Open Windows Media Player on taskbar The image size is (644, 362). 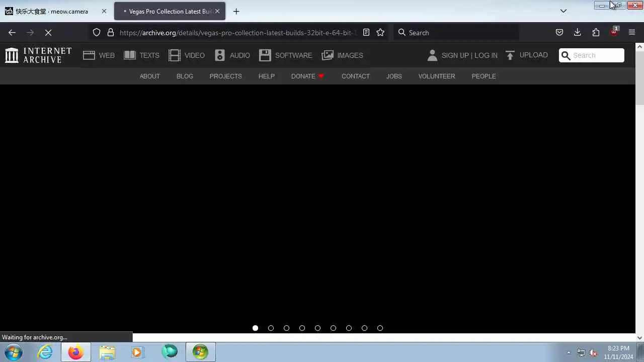pyautogui.click(x=137, y=352)
